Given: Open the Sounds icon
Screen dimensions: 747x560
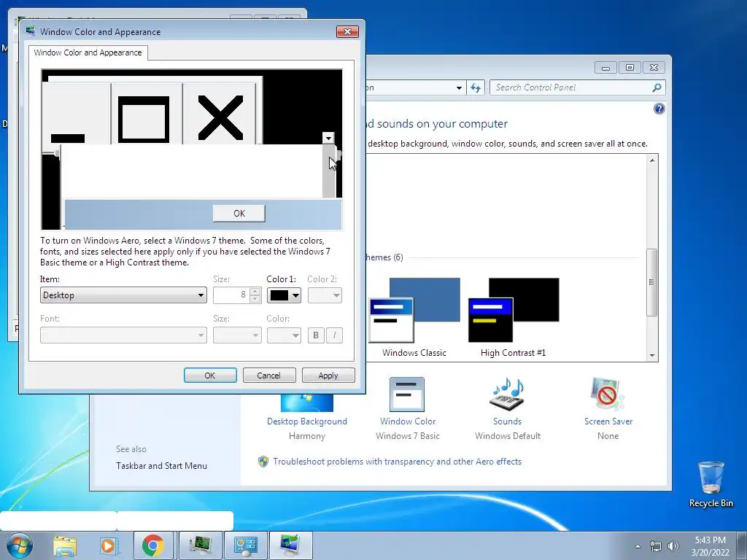Looking at the screenshot, I should coord(507,394).
